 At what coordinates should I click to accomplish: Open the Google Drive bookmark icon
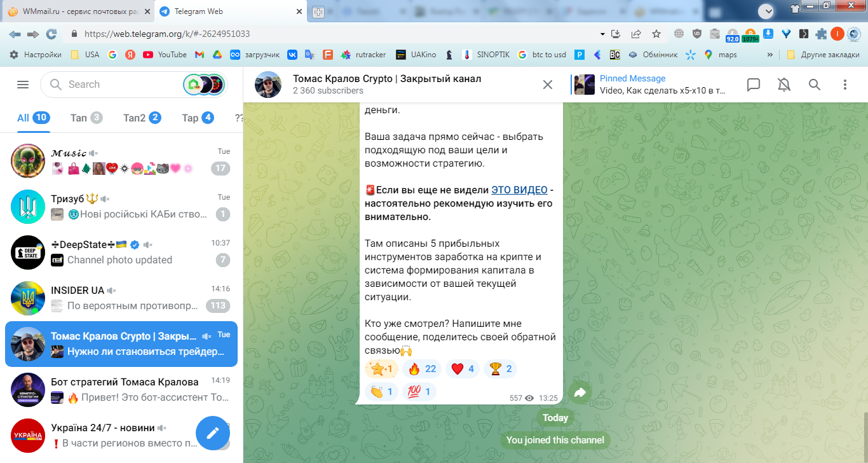217,55
